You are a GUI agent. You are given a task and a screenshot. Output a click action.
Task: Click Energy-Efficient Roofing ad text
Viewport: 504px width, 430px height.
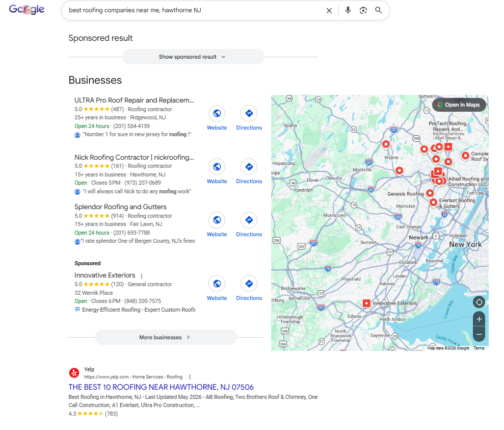coord(139,310)
